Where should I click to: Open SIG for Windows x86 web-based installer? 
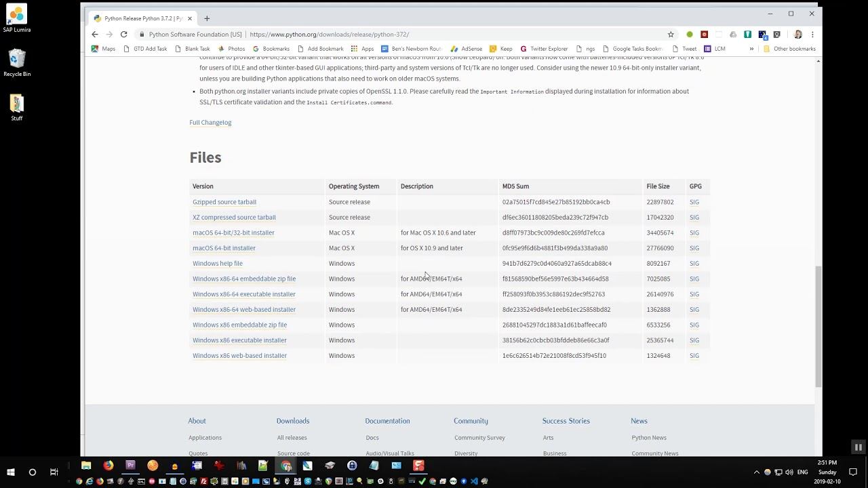coord(694,356)
